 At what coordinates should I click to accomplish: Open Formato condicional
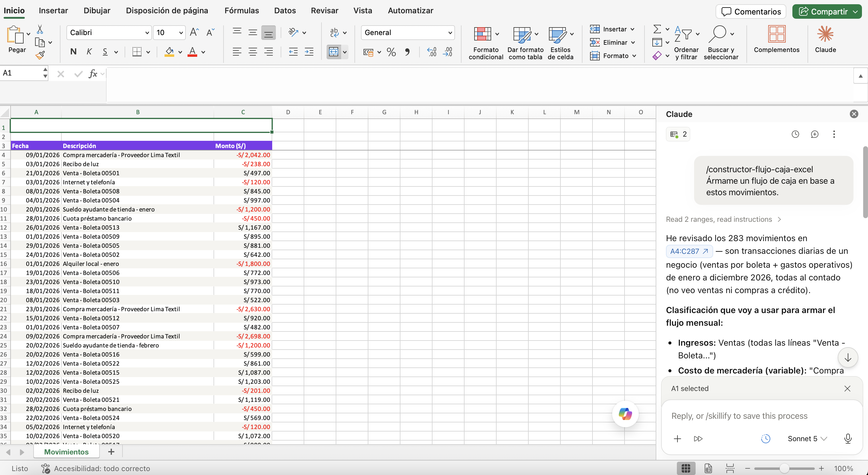(x=485, y=44)
